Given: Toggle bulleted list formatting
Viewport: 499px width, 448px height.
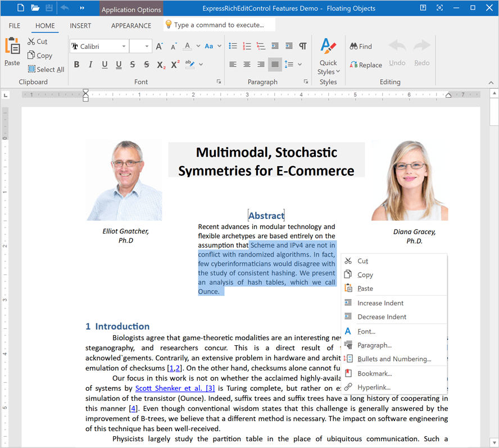Looking at the screenshot, I should [233, 45].
